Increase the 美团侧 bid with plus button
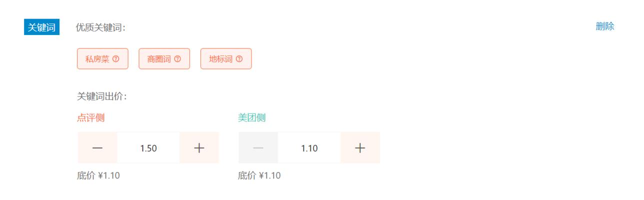Image resolution: width=644 pixels, height=200 pixels. pos(360,148)
